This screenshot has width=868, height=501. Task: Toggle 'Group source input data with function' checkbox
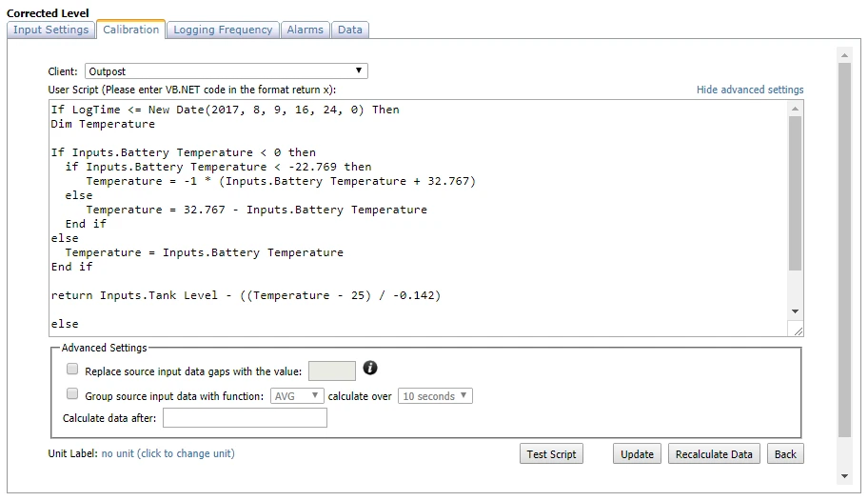click(x=72, y=394)
